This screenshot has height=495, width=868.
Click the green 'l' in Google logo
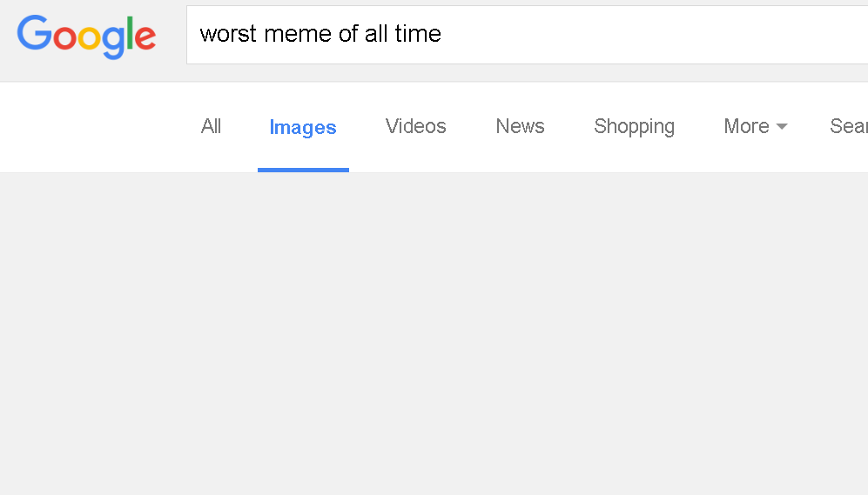130,33
